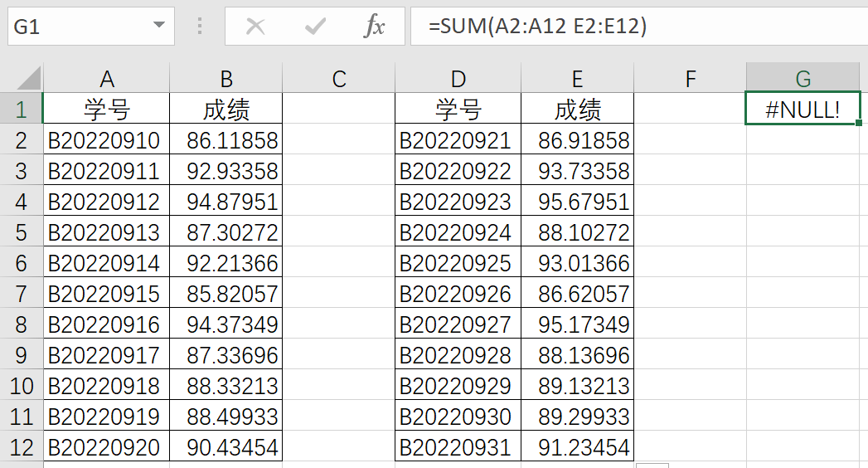Select row 8 header
This screenshot has width=868, height=468.
point(21,324)
